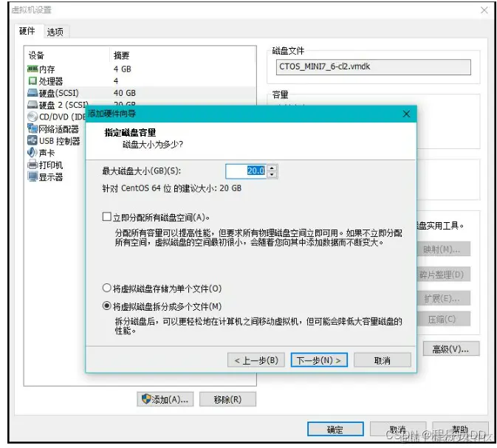Select the 处理器 row label
497x448 pixels.
point(51,81)
